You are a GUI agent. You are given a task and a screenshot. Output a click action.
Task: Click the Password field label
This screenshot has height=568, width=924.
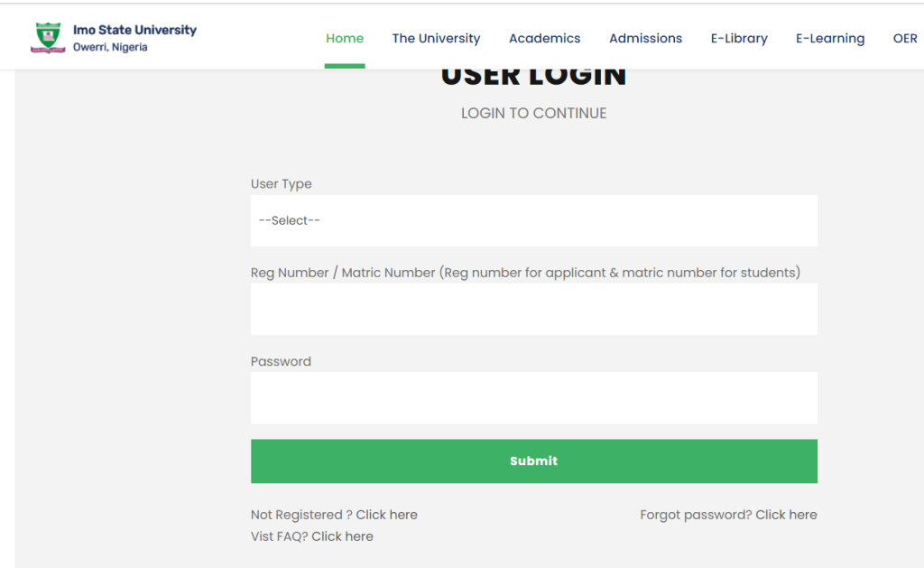281,361
